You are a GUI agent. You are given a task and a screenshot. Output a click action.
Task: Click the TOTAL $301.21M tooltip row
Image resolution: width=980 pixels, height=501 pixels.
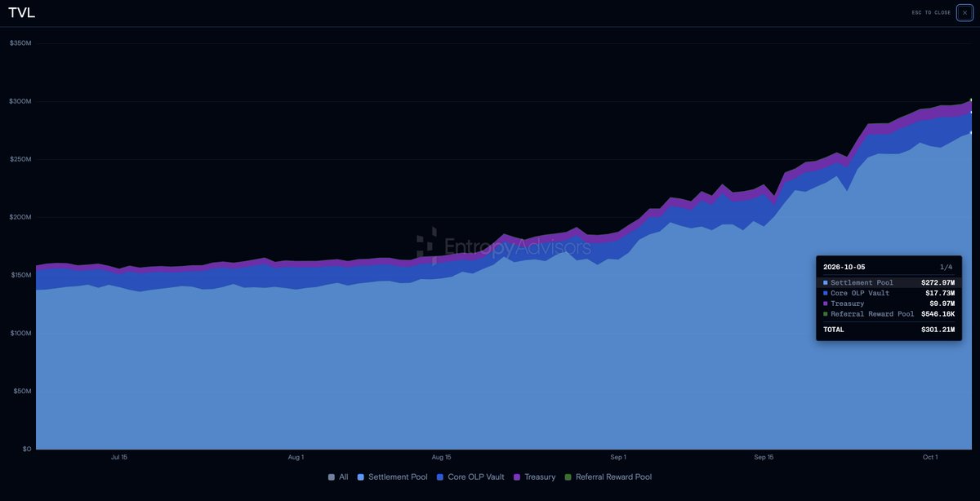coord(889,330)
